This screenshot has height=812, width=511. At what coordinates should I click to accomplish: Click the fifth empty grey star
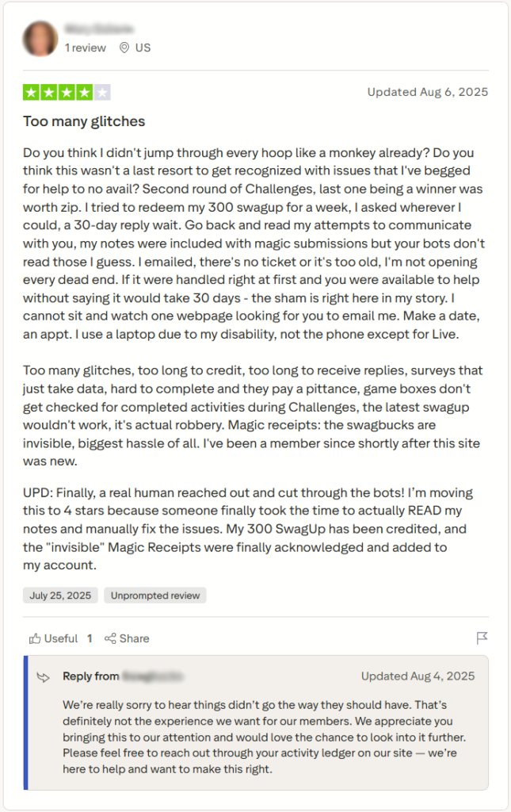coord(102,92)
